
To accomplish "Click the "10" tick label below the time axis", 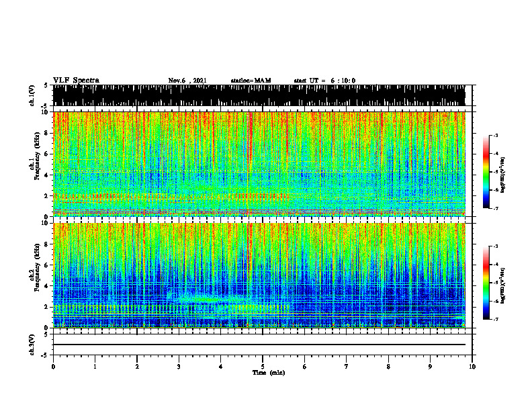I will pos(472,367).
